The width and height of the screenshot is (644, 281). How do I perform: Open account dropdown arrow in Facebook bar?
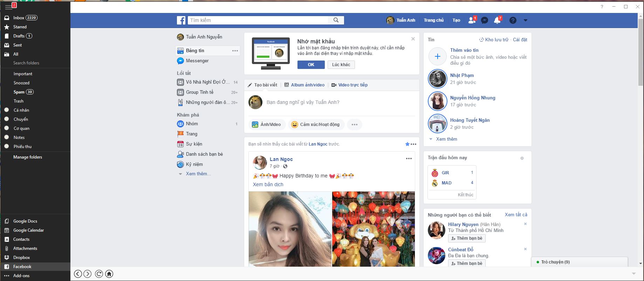(x=525, y=20)
